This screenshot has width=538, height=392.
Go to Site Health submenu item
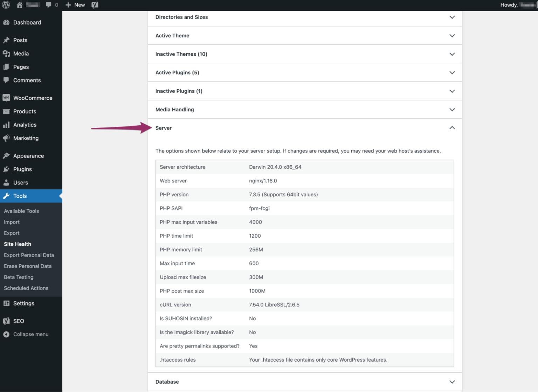pos(18,244)
